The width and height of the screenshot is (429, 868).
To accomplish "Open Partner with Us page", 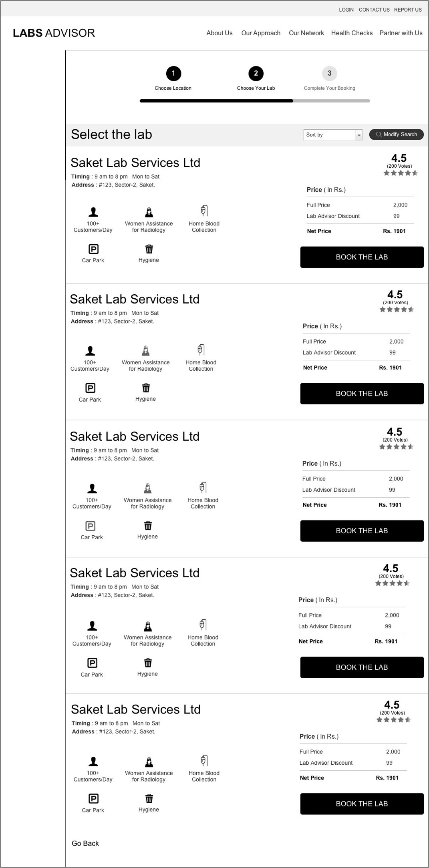I will pyautogui.click(x=401, y=33).
